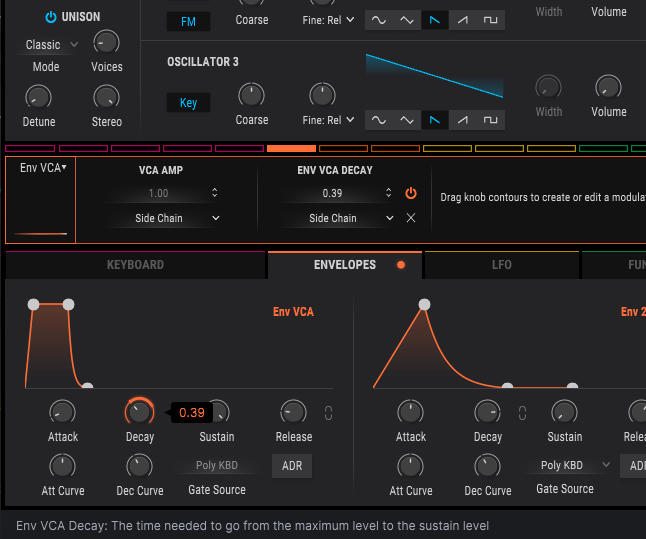Click the Unison Detune knob
Viewport: 646px width, 539px height.
[x=38, y=98]
